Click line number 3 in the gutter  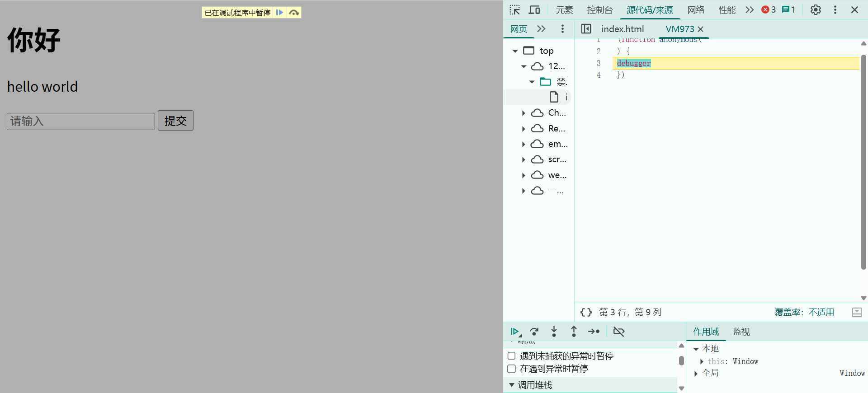click(599, 63)
